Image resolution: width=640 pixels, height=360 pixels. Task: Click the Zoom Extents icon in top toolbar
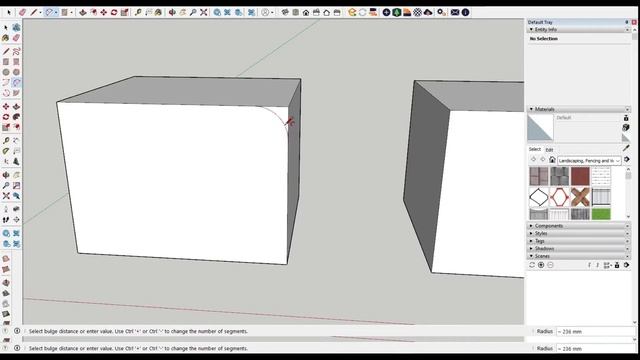[204, 13]
